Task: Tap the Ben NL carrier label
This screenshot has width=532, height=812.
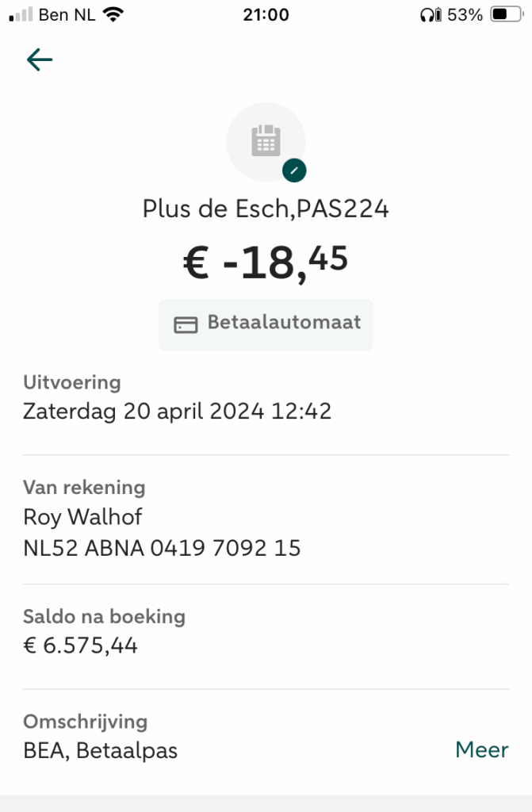Action: pyautogui.click(x=67, y=14)
